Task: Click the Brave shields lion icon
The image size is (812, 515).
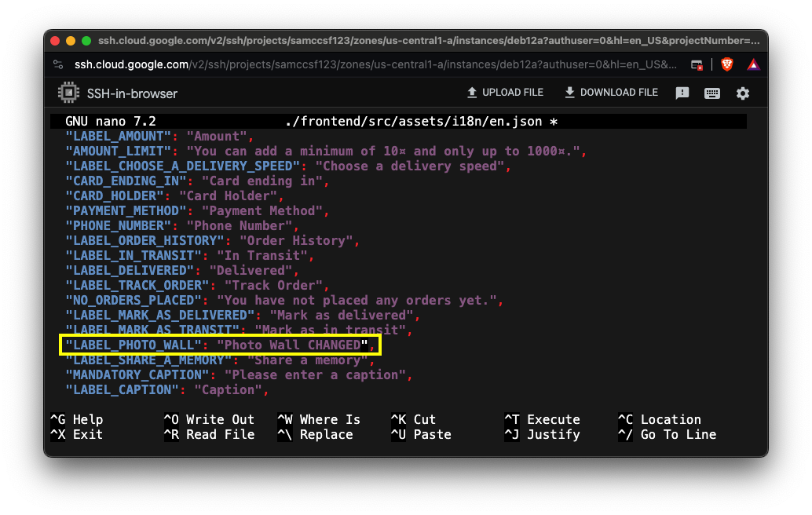Action: coord(727,64)
